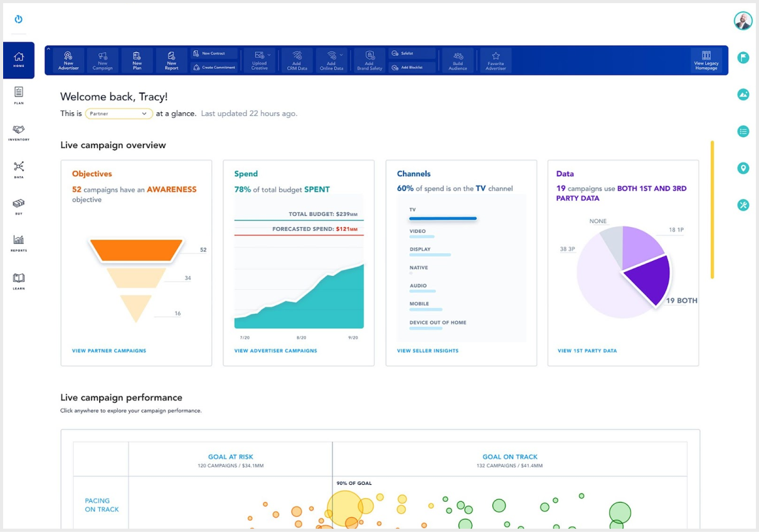Viewport: 759px width, 532px height.
Task: Open the View Seller Insights link
Action: click(428, 351)
